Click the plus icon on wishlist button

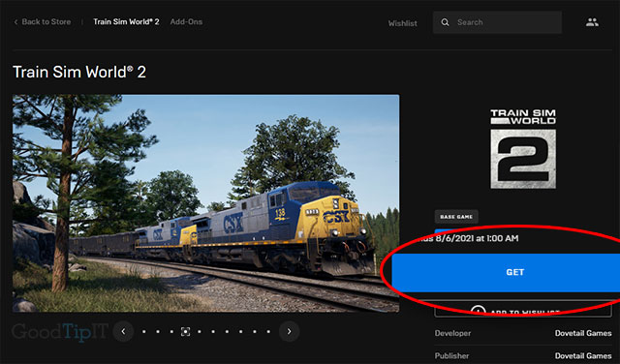478,311
